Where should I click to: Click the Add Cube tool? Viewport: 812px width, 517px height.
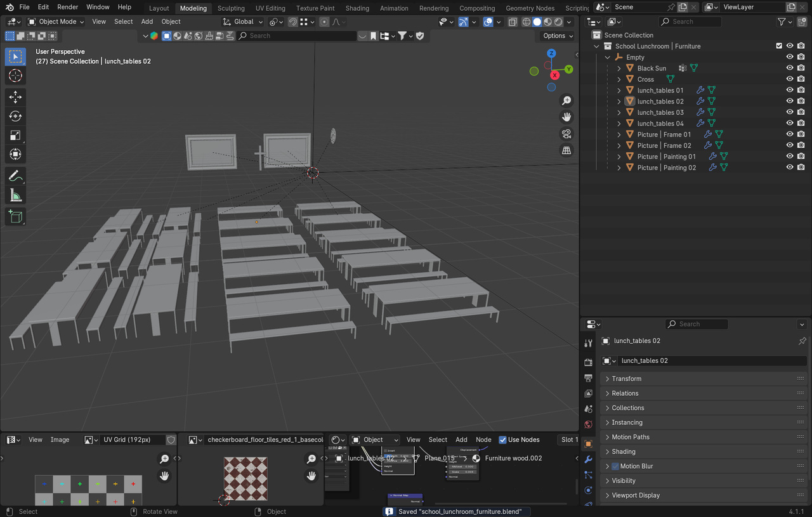(16, 217)
